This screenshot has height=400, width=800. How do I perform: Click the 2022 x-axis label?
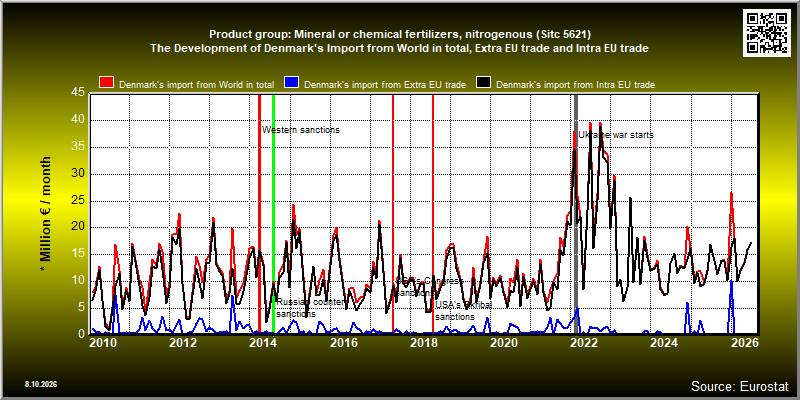point(584,342)
